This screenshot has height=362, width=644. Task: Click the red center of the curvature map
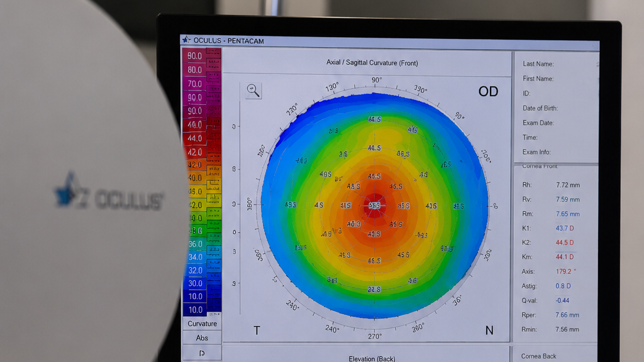tap(375, 205)
